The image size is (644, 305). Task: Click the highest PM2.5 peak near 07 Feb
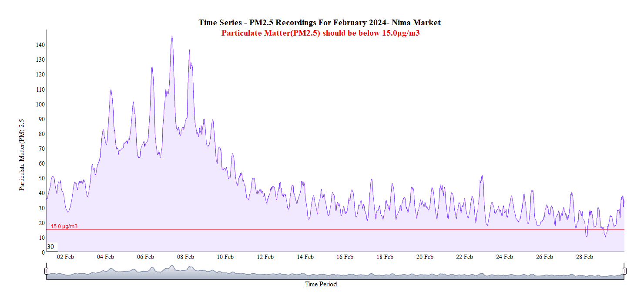pos(172,36)
